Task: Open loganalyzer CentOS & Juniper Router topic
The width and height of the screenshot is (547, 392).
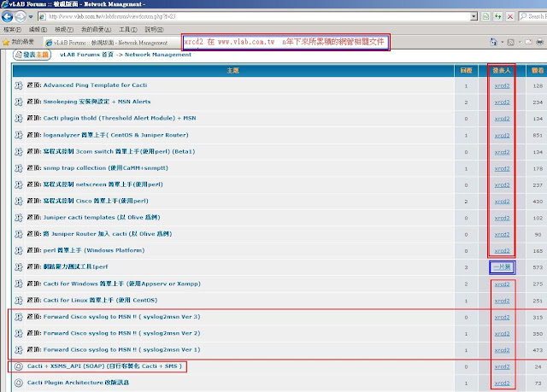Action: pyautogui.click(x=116, y=135)
